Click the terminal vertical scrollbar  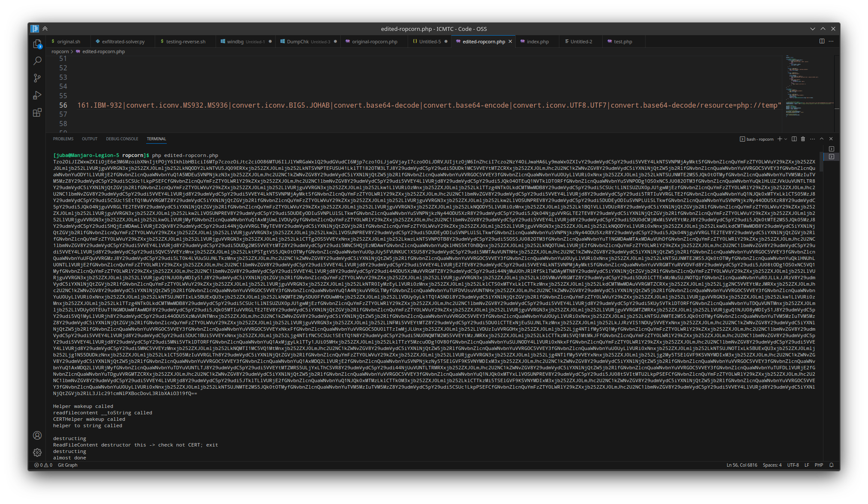(821, 161)
